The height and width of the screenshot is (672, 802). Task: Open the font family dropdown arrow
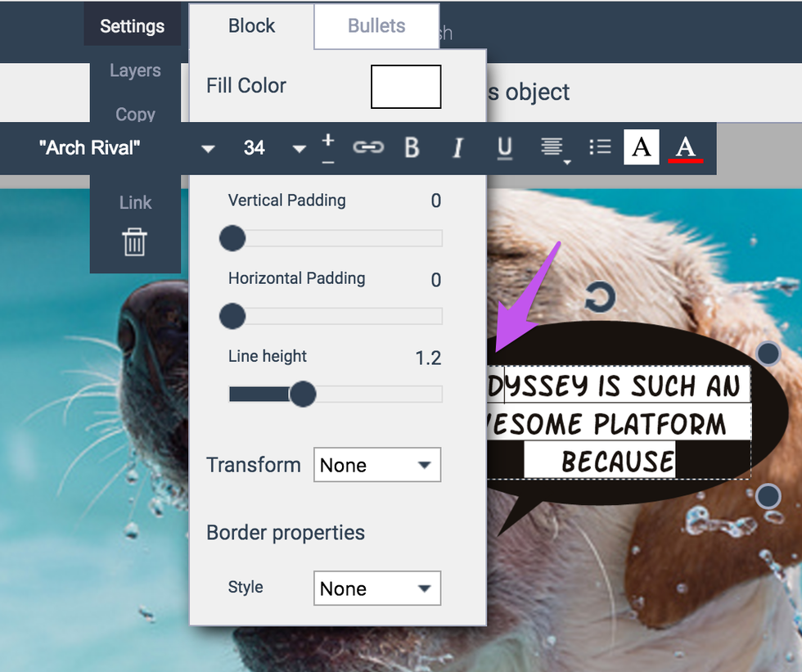click(208, 149)
